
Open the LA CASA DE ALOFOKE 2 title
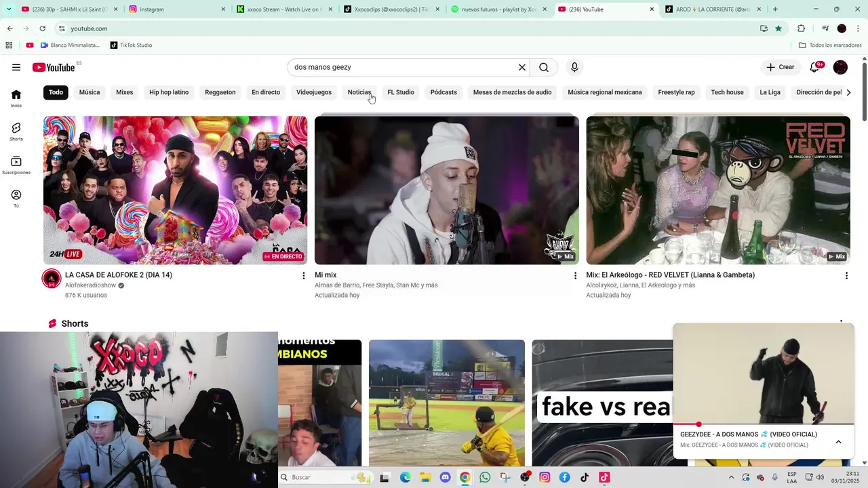tap(119, 275)
